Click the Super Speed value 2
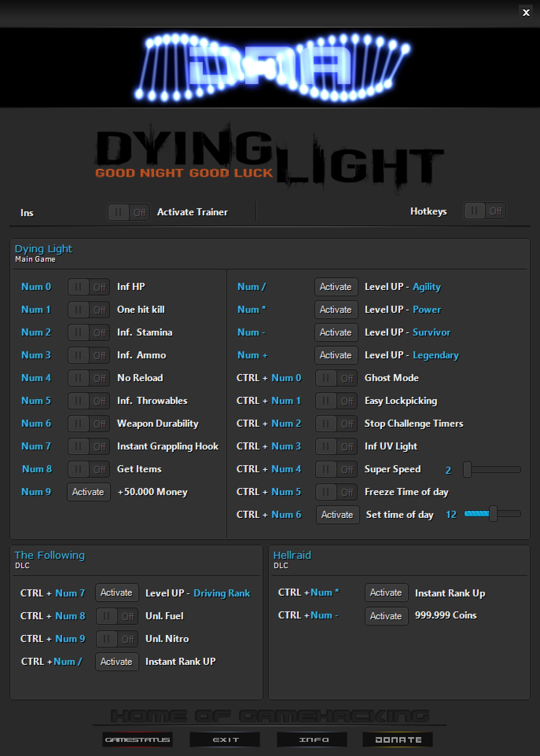The image size is (540, 756). tap(448, 470)
